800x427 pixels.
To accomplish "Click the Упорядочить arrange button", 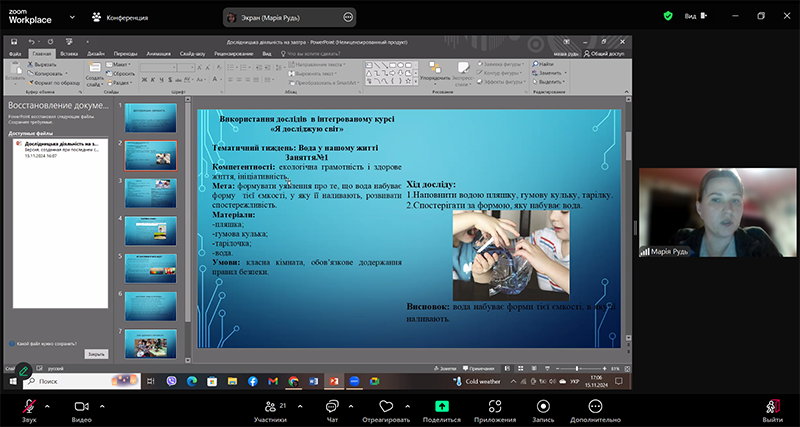I will 436,73.
